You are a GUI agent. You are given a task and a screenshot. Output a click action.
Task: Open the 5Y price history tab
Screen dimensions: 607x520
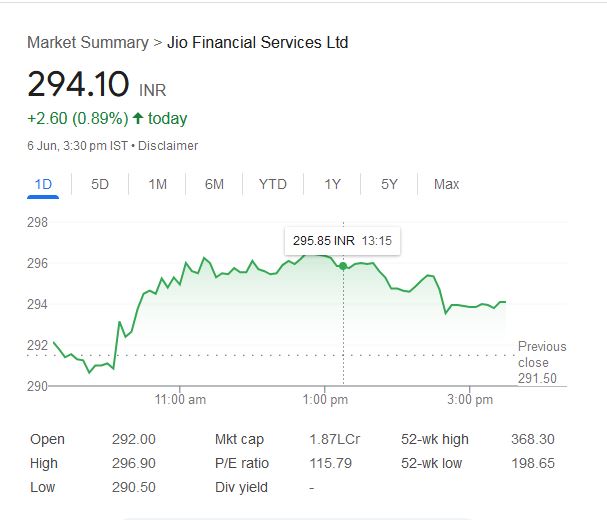(389, 184)
